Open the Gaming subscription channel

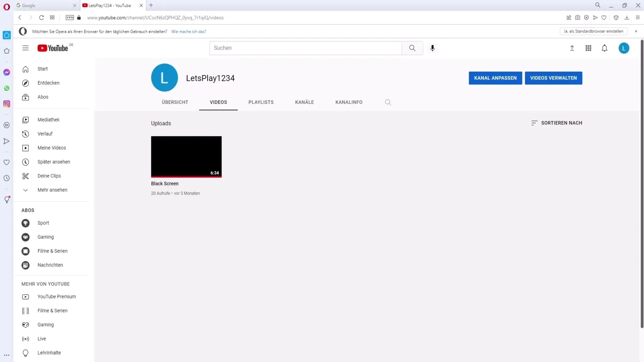(x=45, y=237)
